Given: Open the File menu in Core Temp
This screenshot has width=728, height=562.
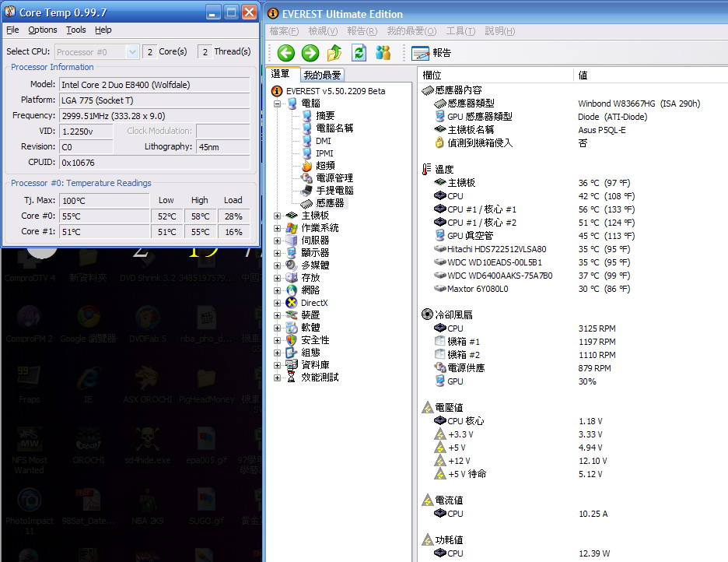Looking at the screenshot, I should point(12,30).
